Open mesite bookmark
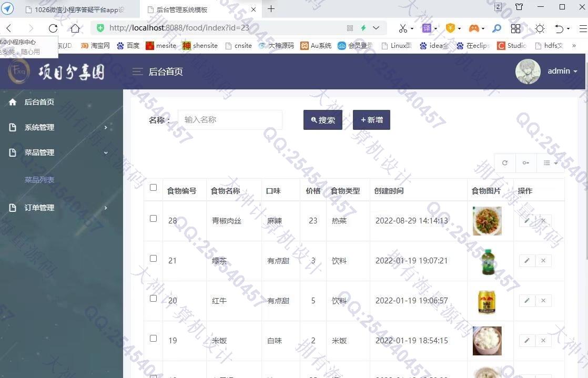588x378 pixels. click(161, 46)
